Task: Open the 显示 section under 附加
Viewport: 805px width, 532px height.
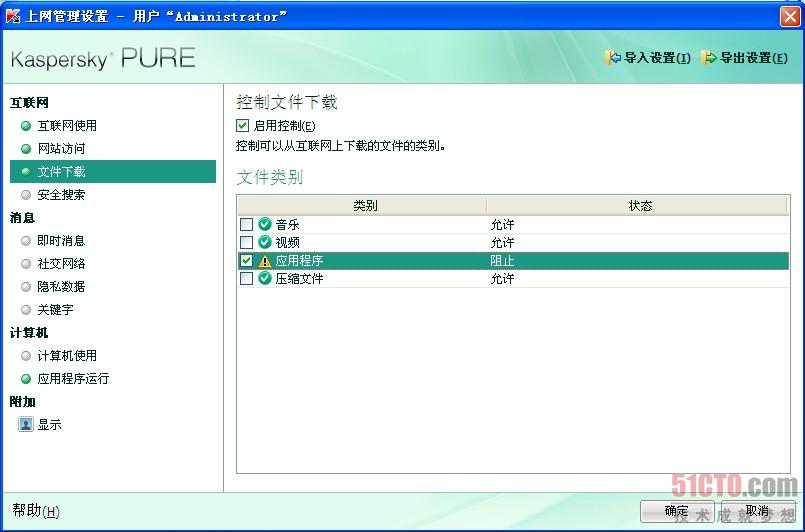Action: pos(49,425)
